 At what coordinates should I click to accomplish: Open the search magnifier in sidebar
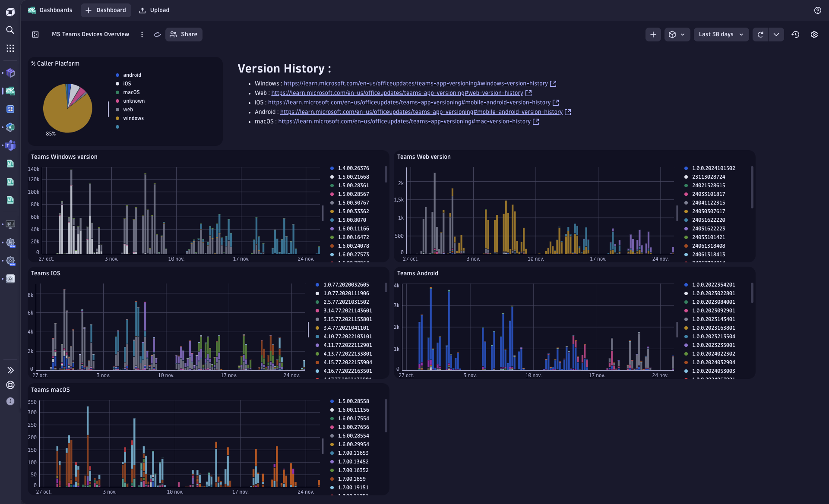pos(10,30)
